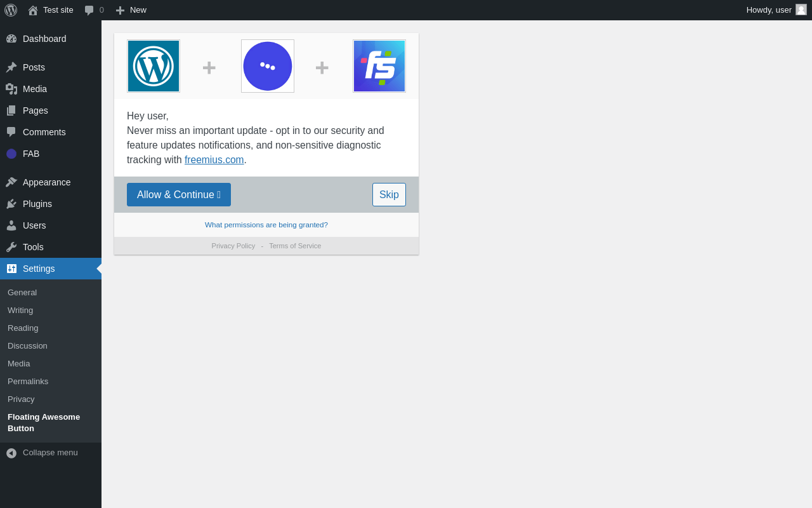Click the Posts pushpin icon
The width and height of the screenshot is (812, 508).
(11, 67)
